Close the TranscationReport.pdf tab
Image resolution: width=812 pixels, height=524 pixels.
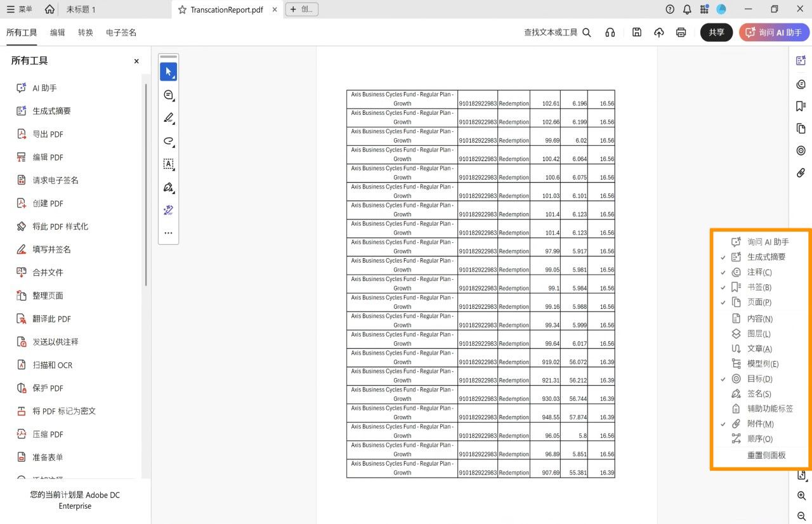click(x=274, y=10)
